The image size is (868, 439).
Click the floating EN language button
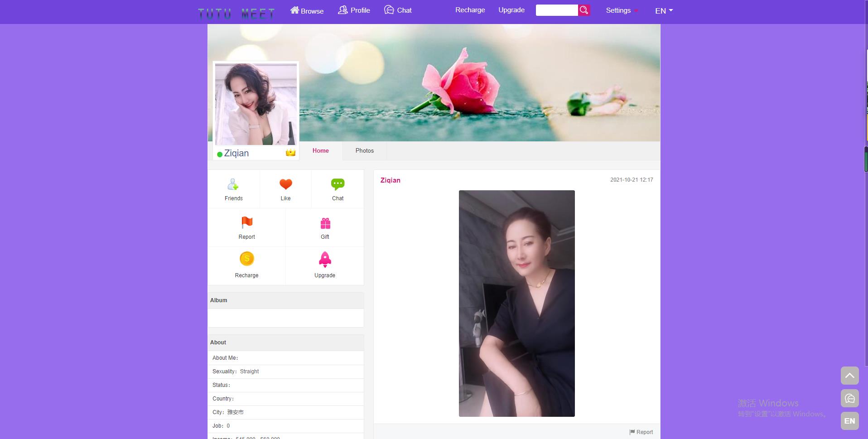tap(849, 421)
